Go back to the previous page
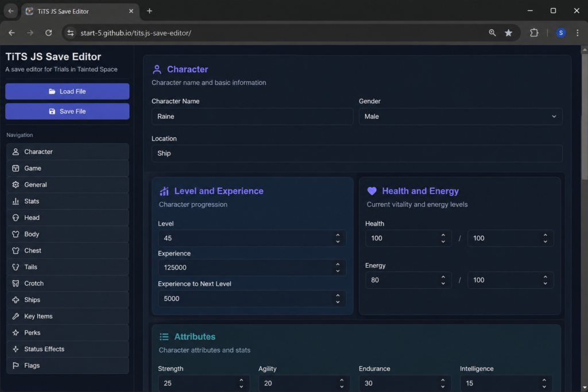The image size is (588, 392). pyautogui.click(x=11, y=33)
